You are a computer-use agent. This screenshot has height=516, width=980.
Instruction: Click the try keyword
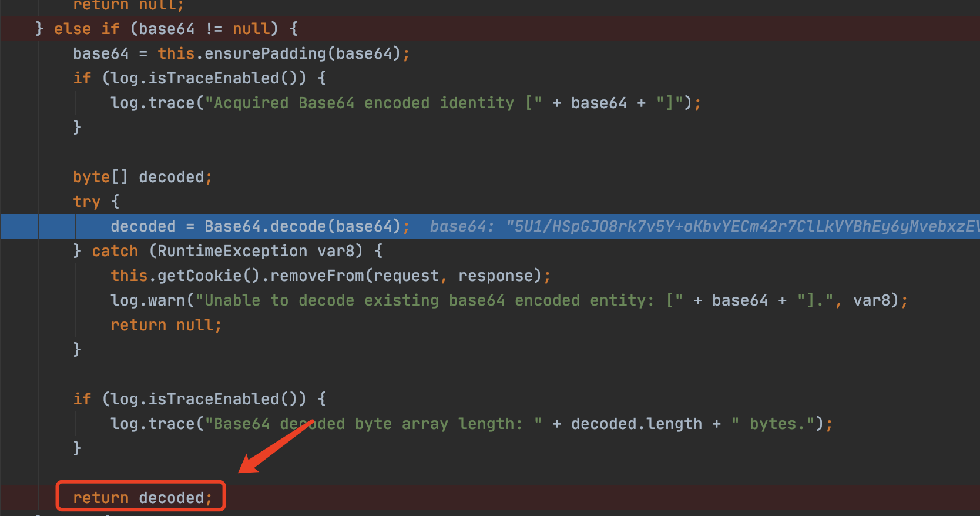coord(86,202)
